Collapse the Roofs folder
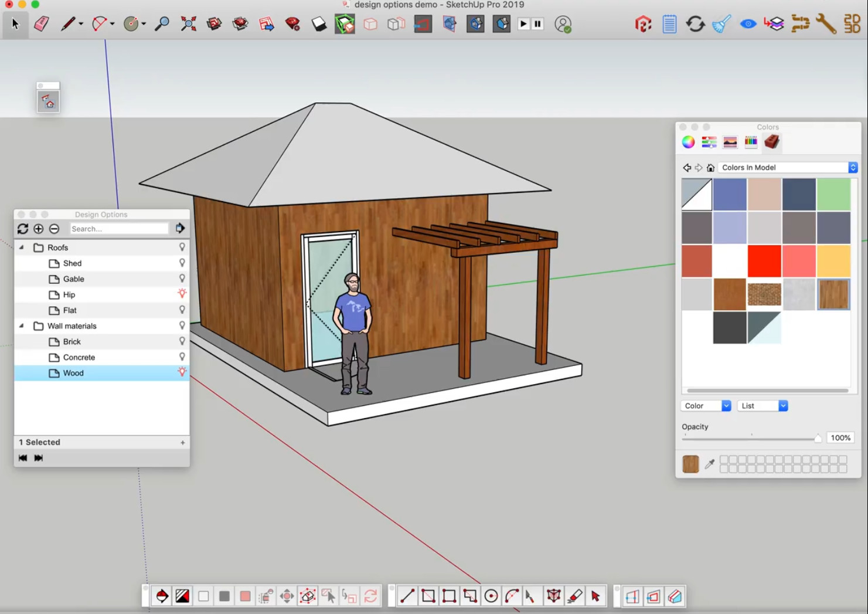868x614 pixels. tap(22, 247)
